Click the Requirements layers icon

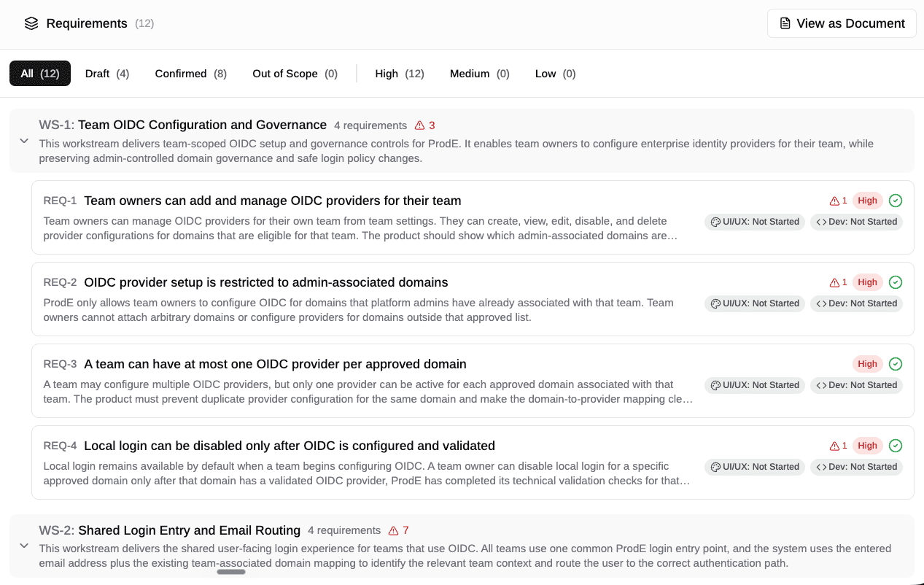tap(31, 23)
